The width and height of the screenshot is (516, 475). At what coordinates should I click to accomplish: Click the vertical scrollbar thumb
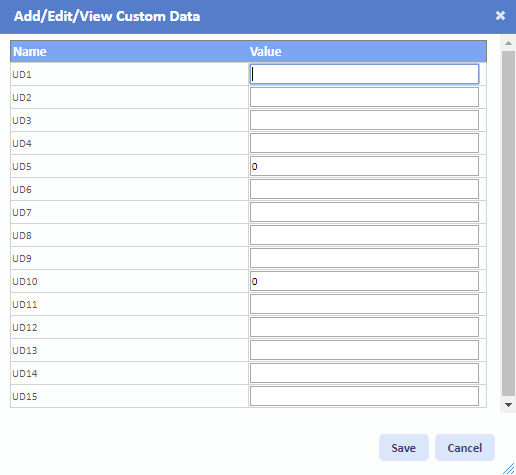click(x=508, y=224)
